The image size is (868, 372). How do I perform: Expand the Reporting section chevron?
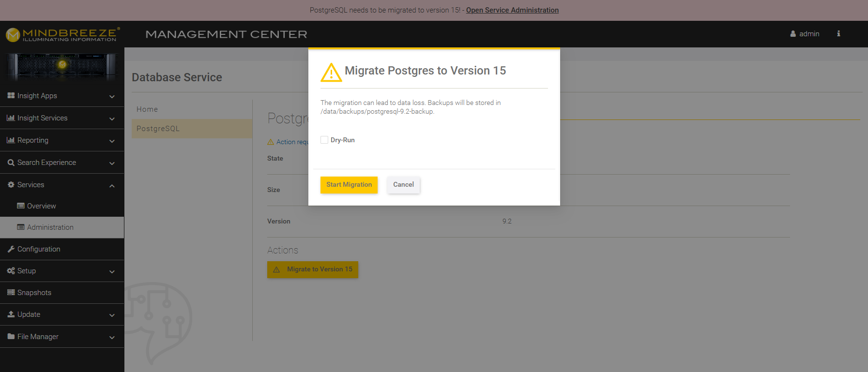[112, 141]
